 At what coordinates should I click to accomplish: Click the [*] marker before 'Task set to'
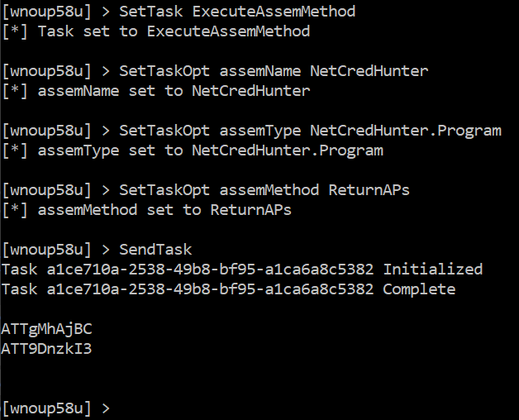pos(15,31)
